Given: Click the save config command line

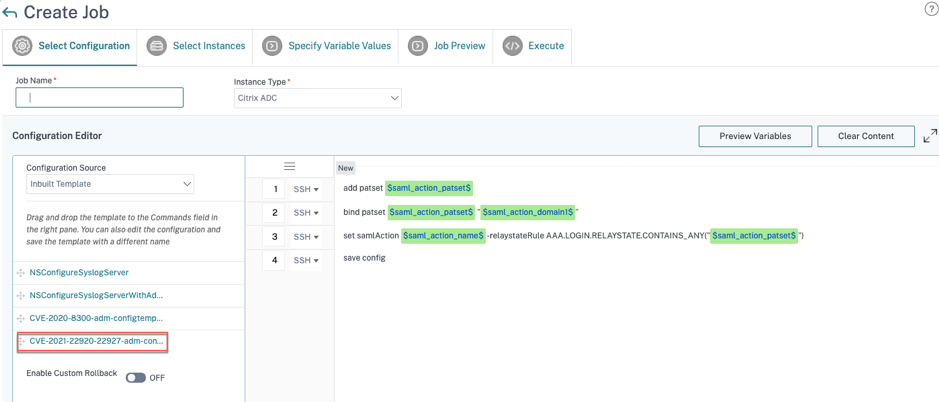Looking at the screenshot, I should coord(364,258).
